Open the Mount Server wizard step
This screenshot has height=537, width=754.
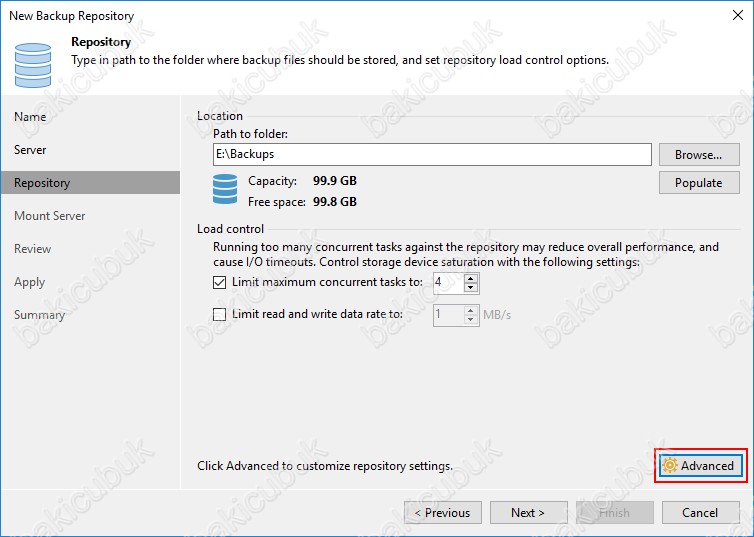click(x=50, y=216)
